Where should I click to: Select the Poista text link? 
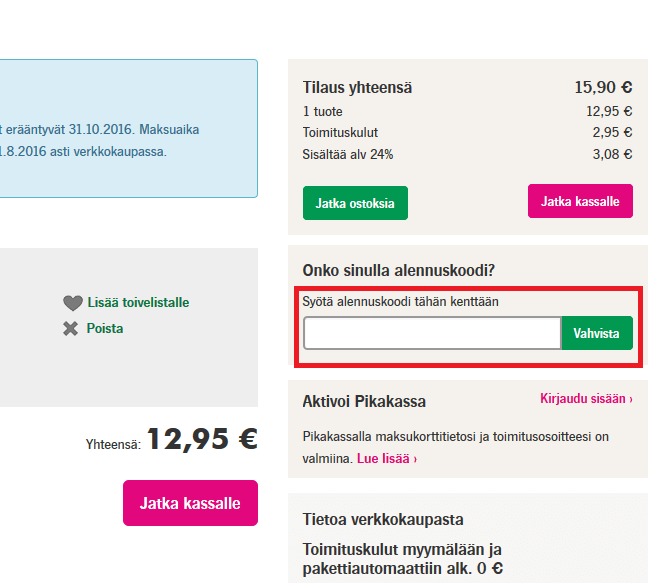click(x=105, y=328)
